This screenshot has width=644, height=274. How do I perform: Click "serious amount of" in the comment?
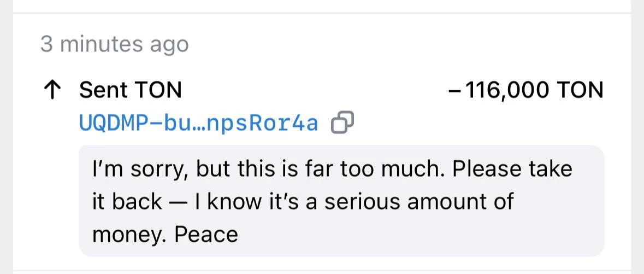click(x=419, y=201)
